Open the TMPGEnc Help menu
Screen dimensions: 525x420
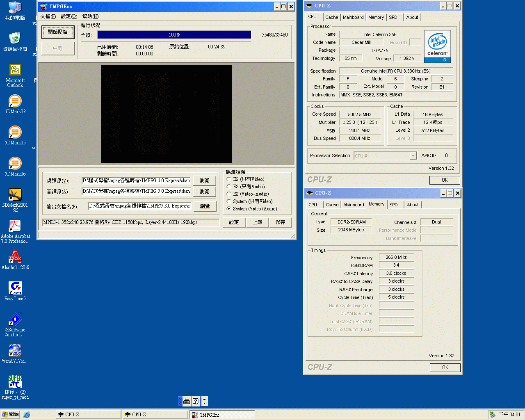[90, 16]
